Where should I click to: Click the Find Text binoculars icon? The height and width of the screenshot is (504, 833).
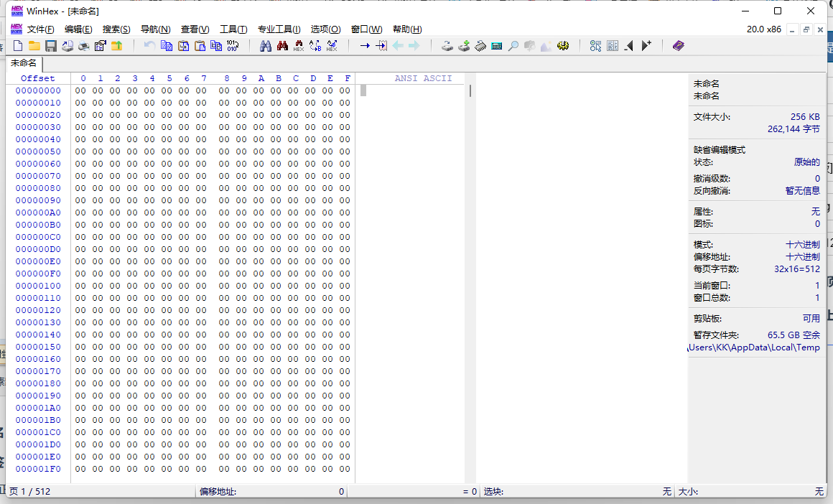coord(265,46)
